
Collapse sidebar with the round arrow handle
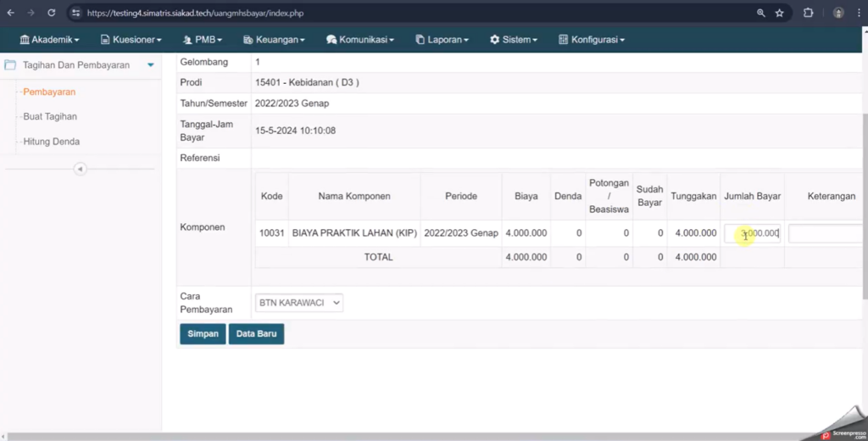pyautogui.click(x=81, y=169)
